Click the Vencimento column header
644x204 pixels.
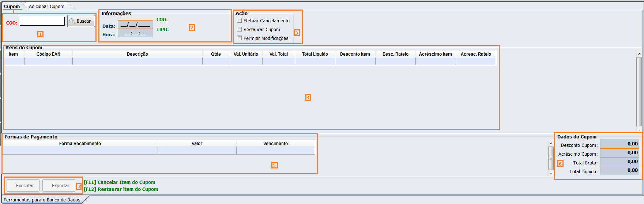275,144
